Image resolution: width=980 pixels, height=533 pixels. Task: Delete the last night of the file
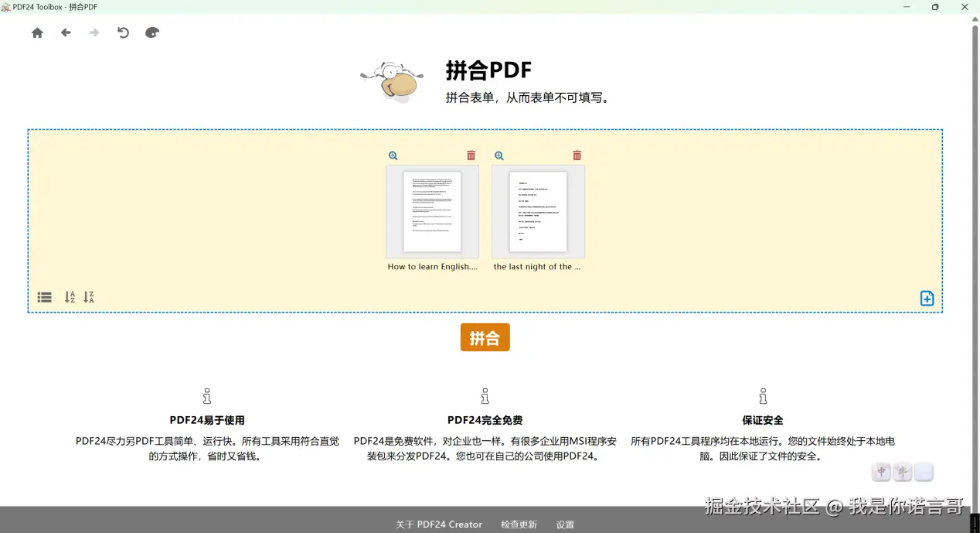(577, 155)
